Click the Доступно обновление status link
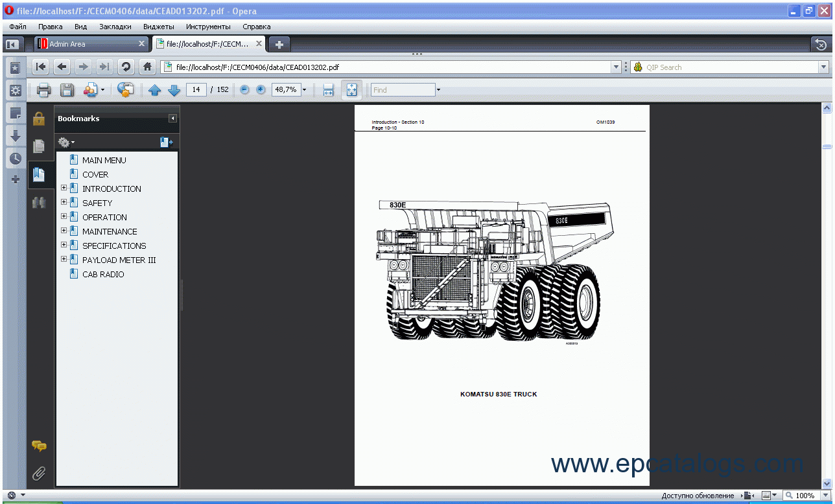Image resolution: width=835 pixels, height=504 pixels. [x=698, y=496]
